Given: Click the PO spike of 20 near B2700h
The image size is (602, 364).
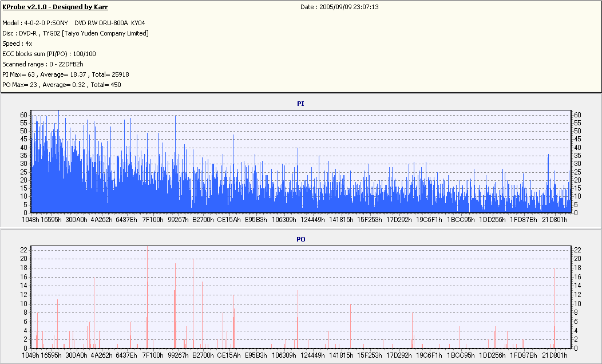Looking at the screenshot, I should 193,303.
